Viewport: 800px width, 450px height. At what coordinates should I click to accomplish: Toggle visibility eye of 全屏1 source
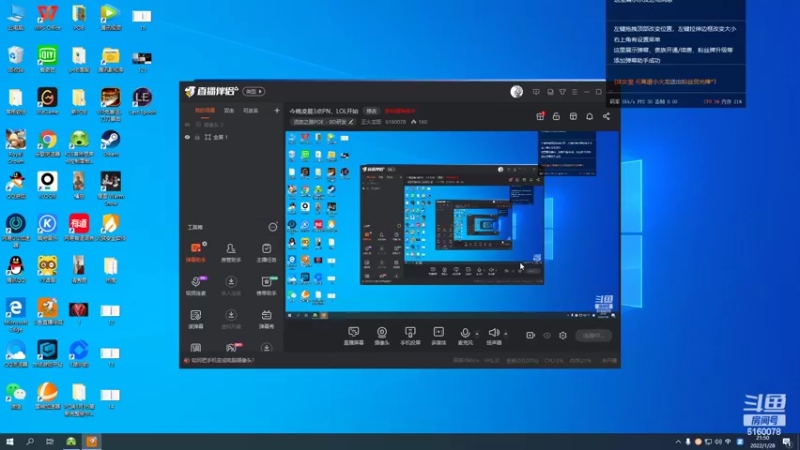click(x=187, y=137)
